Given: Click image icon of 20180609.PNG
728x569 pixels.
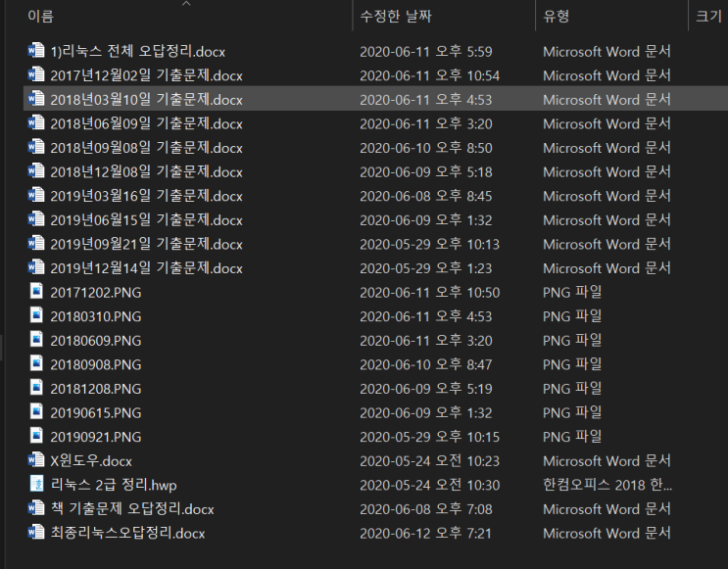Looking at the screenshot, I should 36,340.
